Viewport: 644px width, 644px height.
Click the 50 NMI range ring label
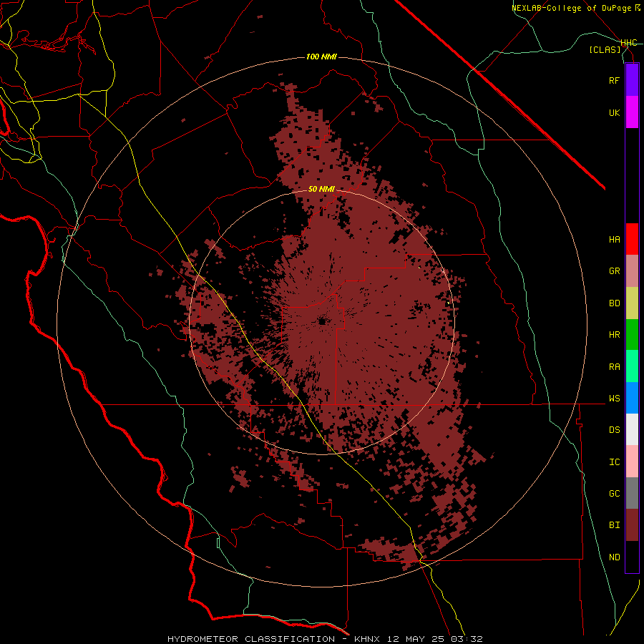click(x=321, y=189)
